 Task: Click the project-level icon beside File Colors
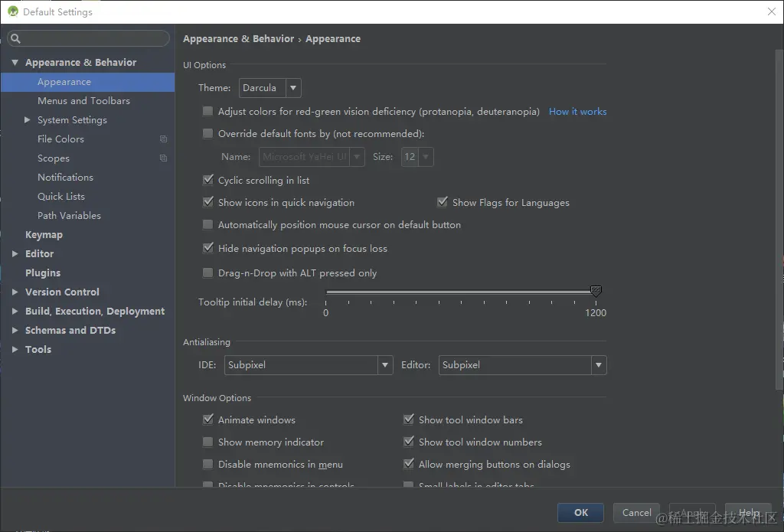[x=163, y=139]
